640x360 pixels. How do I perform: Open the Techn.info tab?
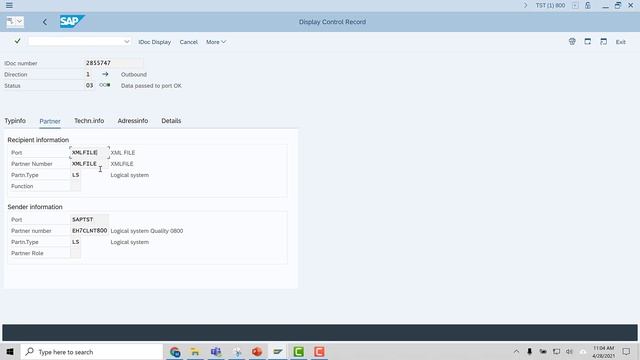click(x=89, y=121)
